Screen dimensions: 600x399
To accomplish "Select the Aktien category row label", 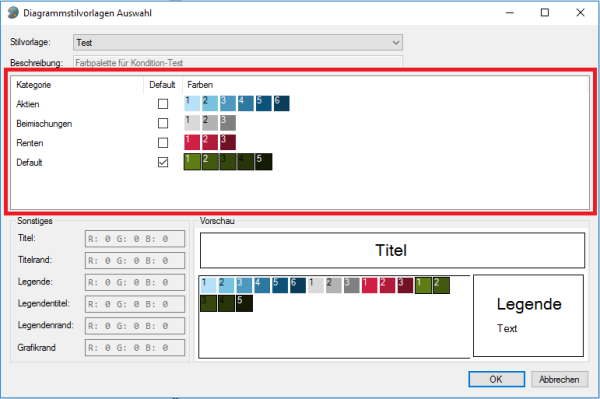I will (x=28, y=104).
